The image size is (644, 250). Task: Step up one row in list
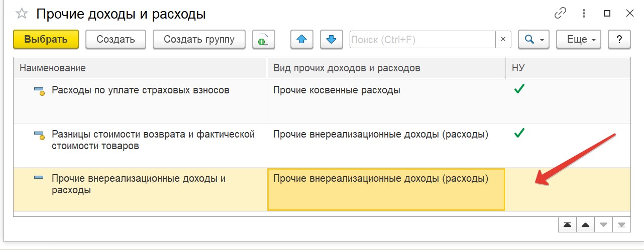(585, 225)
